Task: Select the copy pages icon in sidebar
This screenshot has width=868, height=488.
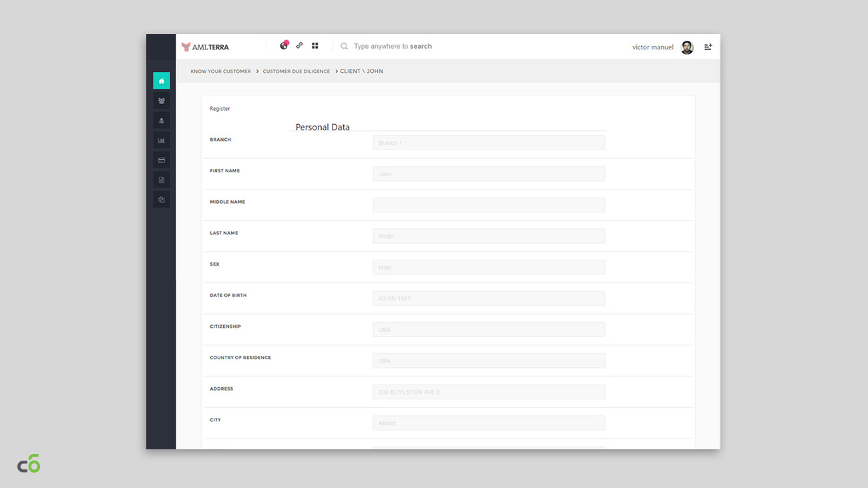Action: click(161, 200)
